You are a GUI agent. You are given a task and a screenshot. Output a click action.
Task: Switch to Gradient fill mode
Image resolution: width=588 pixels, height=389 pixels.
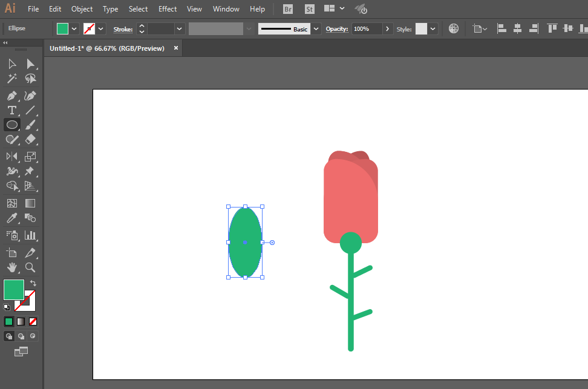coord(21,321)
